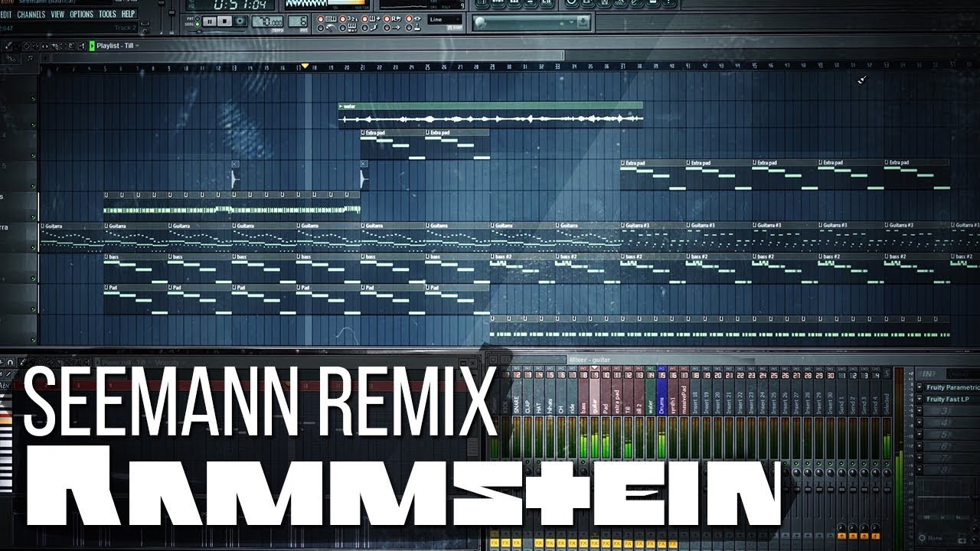Open the HELP menu
Viewport: 980px width, 551px height.
tap(128, 14)
